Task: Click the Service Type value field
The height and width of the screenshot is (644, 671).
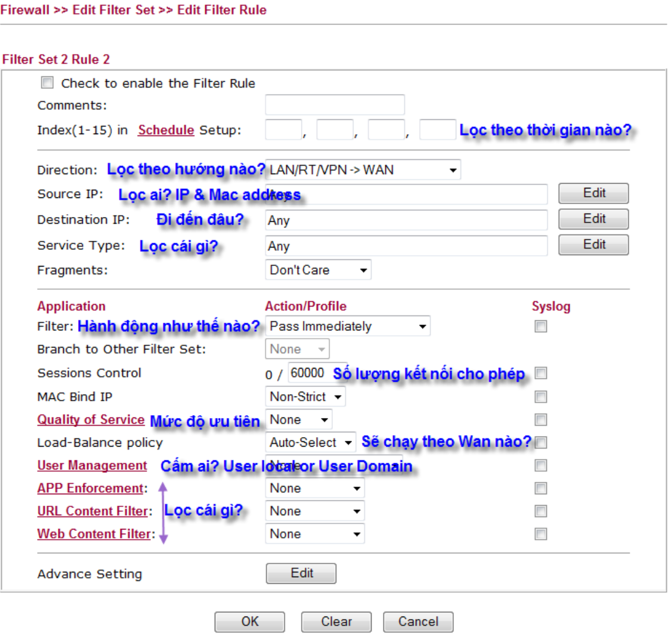Action: (406, 246)
